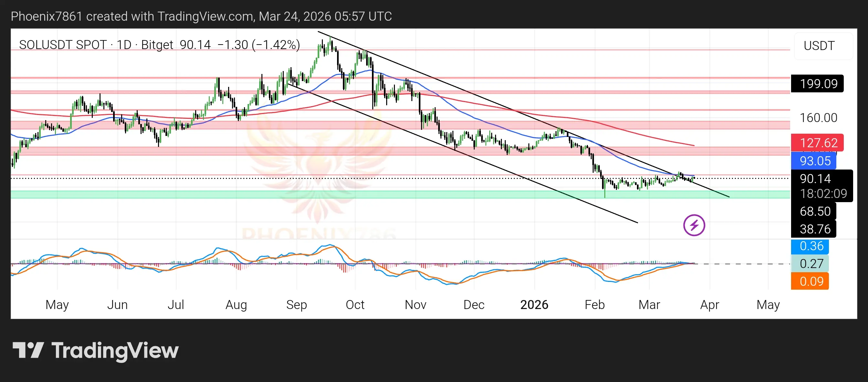
Task: Click the purple lightning bolt icon
Action: (694, 225)
